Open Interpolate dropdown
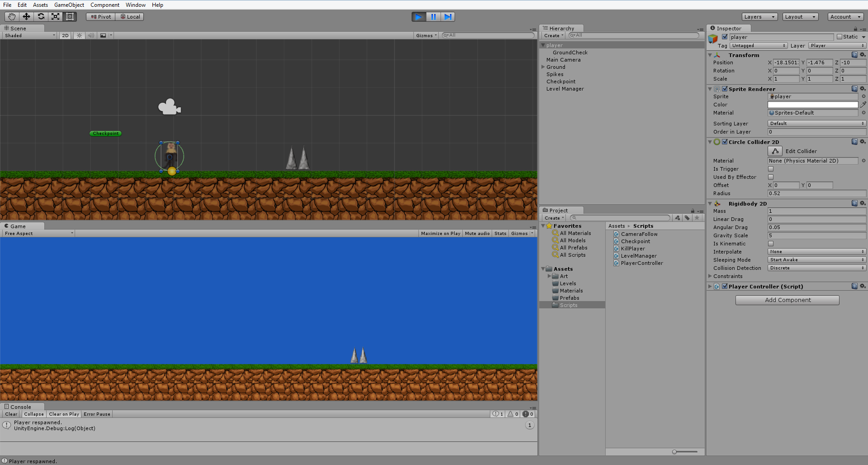This screenshot has height=465, width=868. click(x=817, y=252)
